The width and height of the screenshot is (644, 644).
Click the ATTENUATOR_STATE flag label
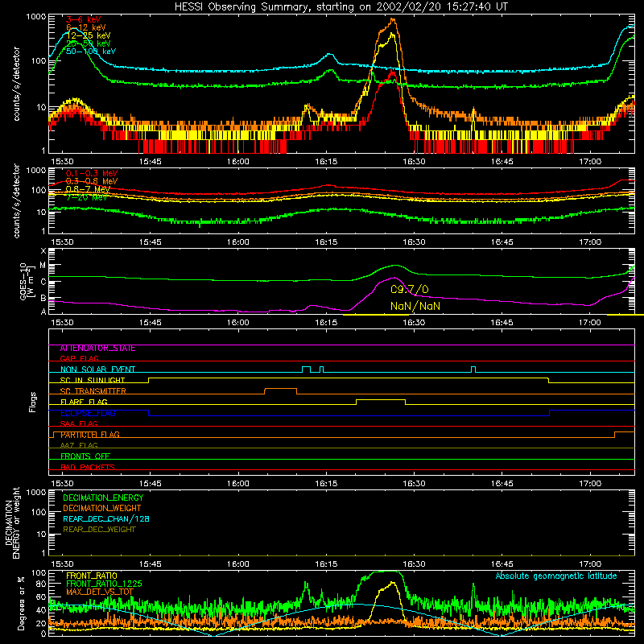(97, 349)
